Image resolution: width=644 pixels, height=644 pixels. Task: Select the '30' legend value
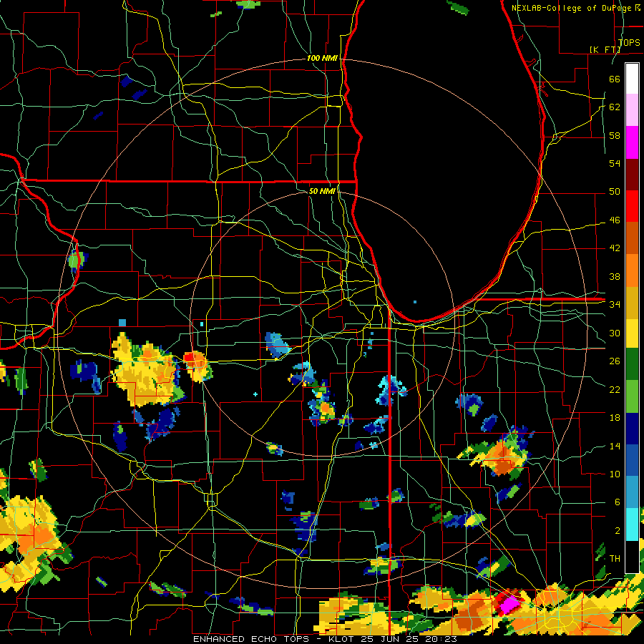click(615, 333)
